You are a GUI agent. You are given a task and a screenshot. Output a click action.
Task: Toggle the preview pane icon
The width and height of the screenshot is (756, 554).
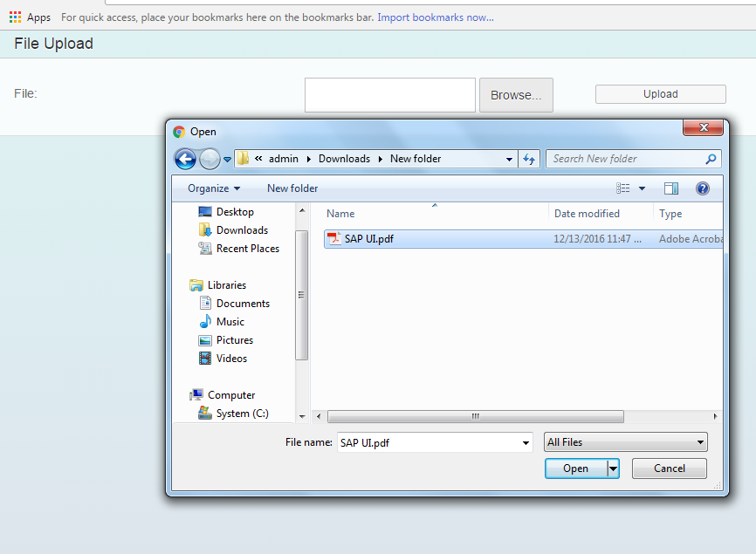(x=671, y=188)
